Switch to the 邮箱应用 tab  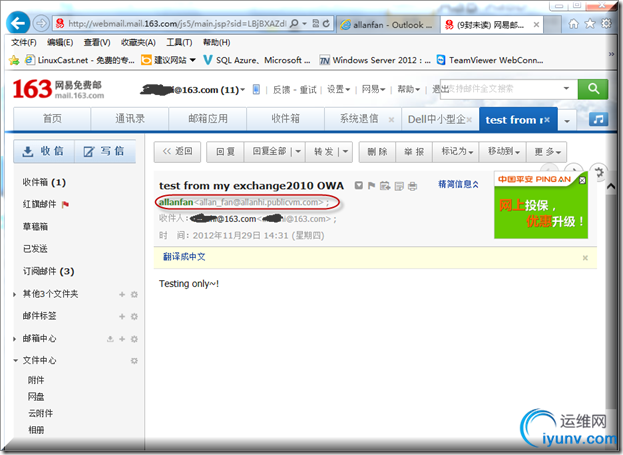coord(208,118)
